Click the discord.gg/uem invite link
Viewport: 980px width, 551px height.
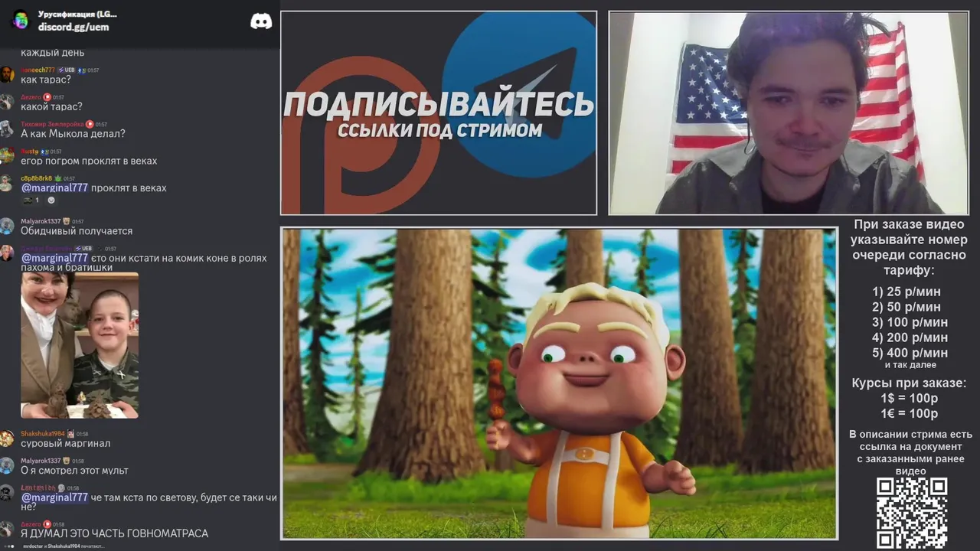tap(73, 27)
